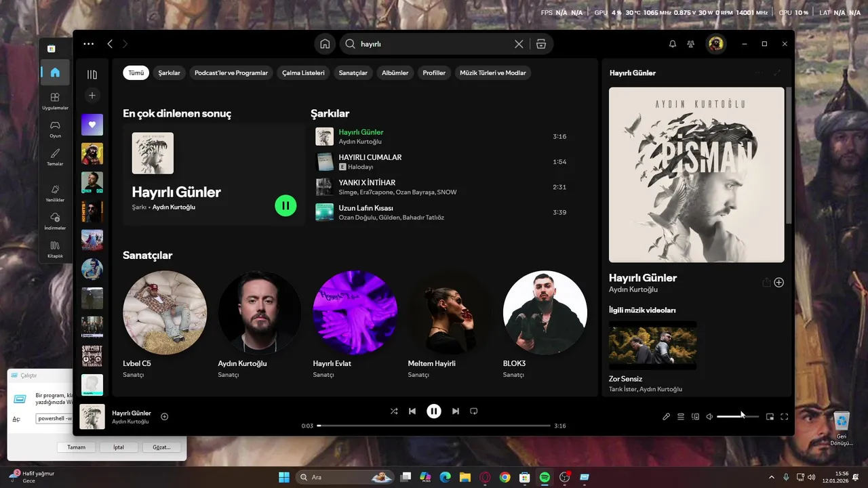Open the three-dots Spotify menu
Image resolution: width=868 pixels, height=488 pixels.
pos(89,44)
